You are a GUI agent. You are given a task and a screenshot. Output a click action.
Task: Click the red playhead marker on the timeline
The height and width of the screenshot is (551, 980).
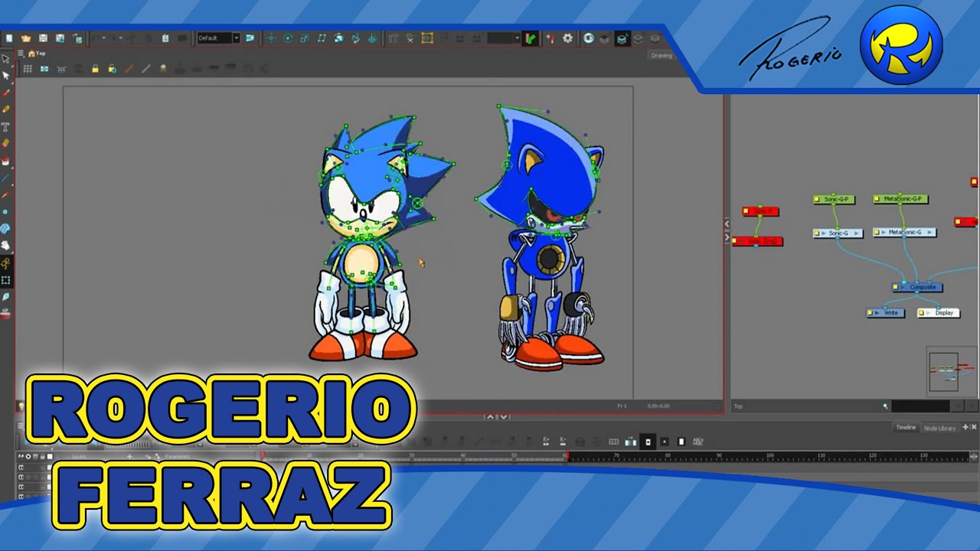(x=262, y=455)
